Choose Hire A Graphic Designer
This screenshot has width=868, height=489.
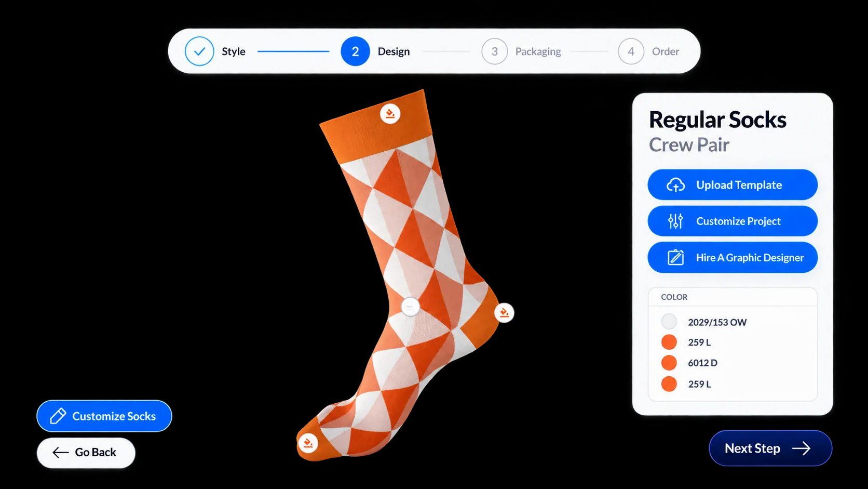coord(733,257)
